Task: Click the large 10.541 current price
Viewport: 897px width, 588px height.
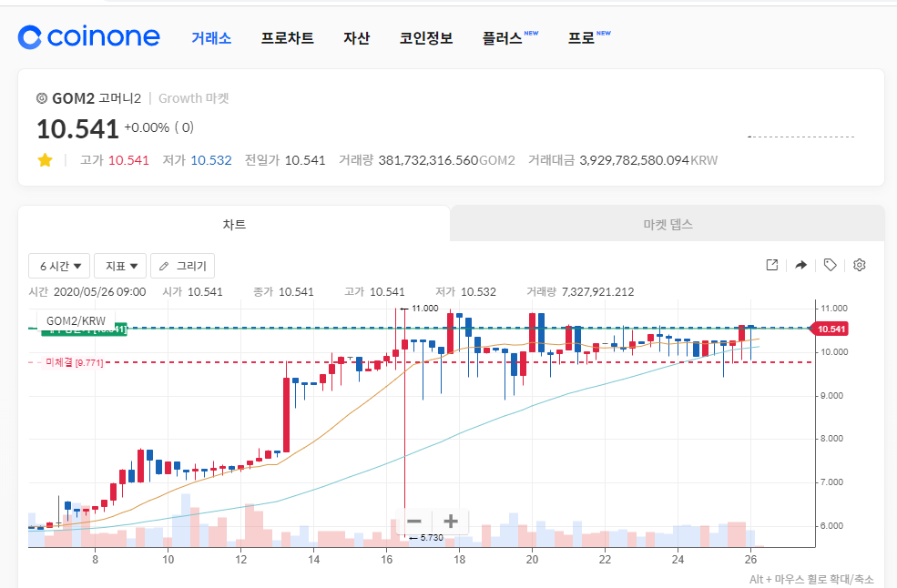Action: tap(77, 128)
